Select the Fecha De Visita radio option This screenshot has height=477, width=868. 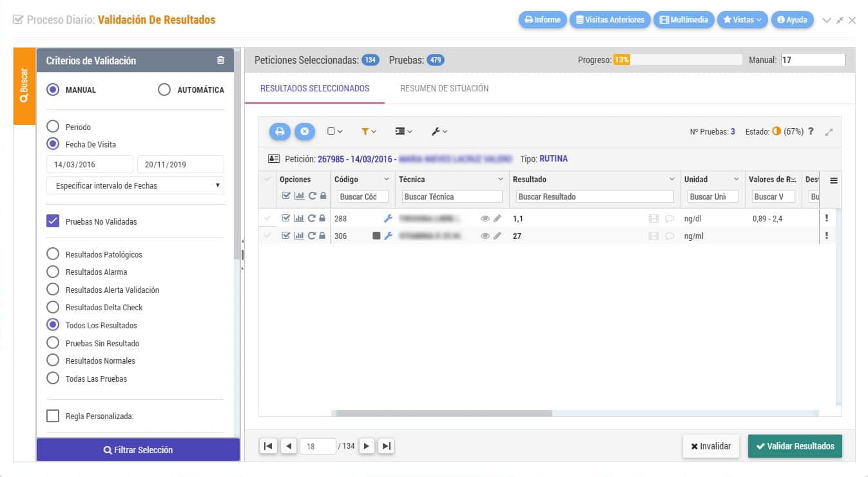[x=53, y=144]
